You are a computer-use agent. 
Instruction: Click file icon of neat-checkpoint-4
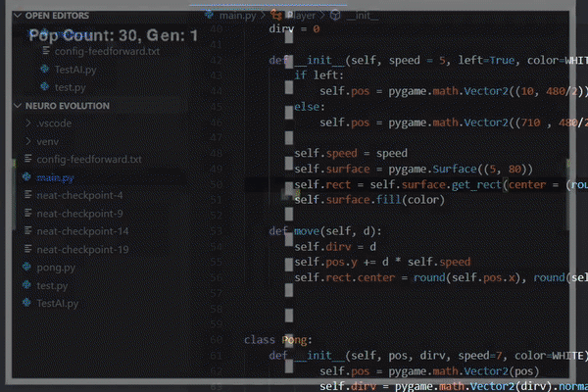28,195
